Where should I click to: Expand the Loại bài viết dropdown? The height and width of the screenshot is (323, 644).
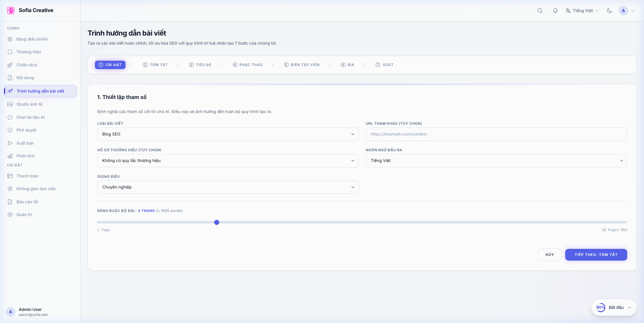228,134
